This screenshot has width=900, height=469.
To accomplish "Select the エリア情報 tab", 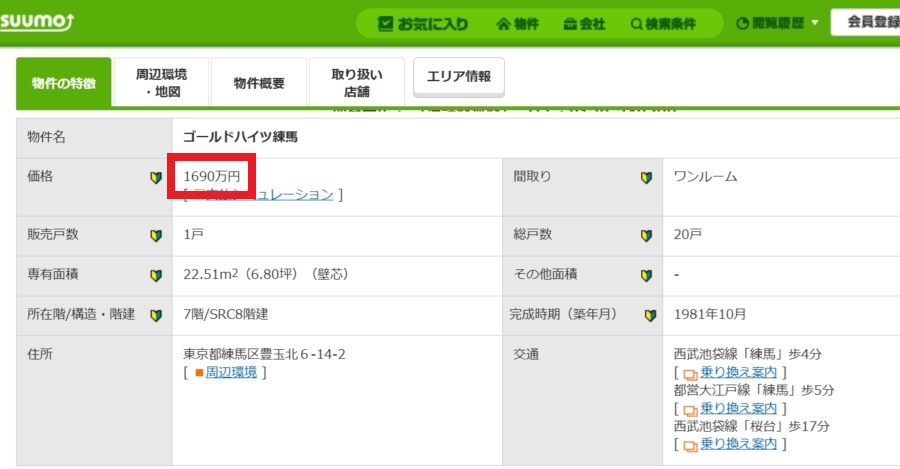I will 459,76.
